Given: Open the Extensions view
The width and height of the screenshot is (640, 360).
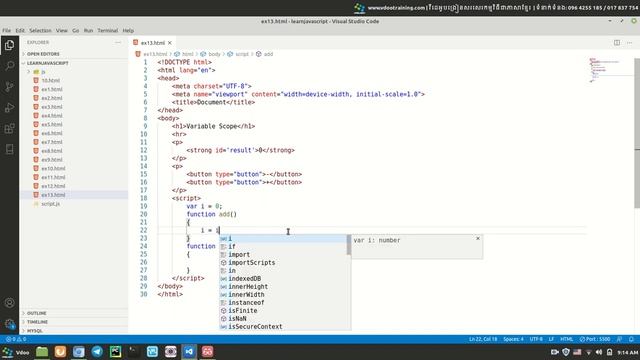Looking at the screenshot, I should pos(9,129).
